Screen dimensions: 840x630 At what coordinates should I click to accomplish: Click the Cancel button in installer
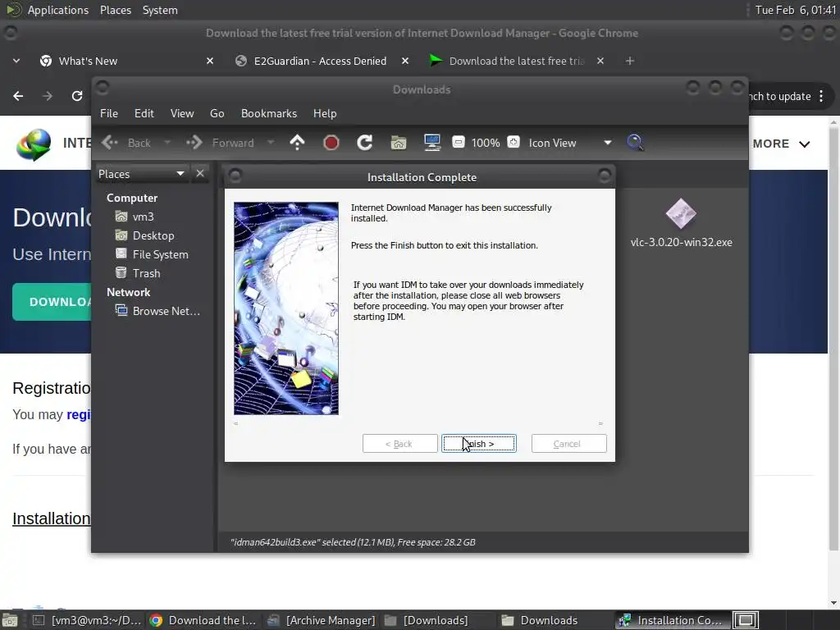click(569, 444)
